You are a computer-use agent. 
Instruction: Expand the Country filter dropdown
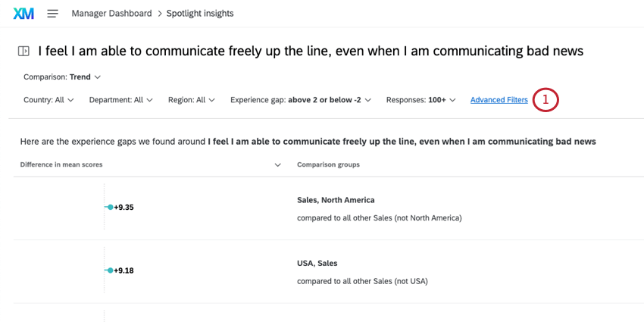pyautogui.click(x=48, y=100)
